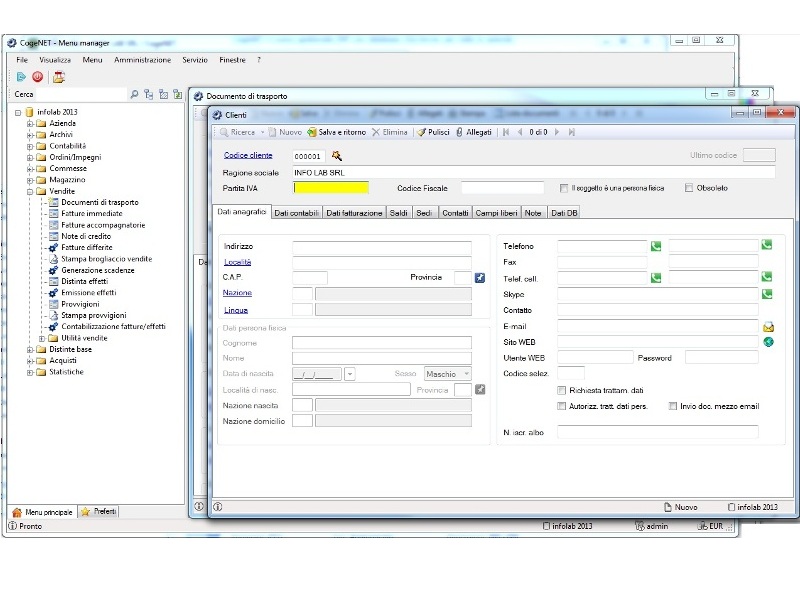Go to next record arrow
Screen dimensions: 800x600
coord(557,132)
